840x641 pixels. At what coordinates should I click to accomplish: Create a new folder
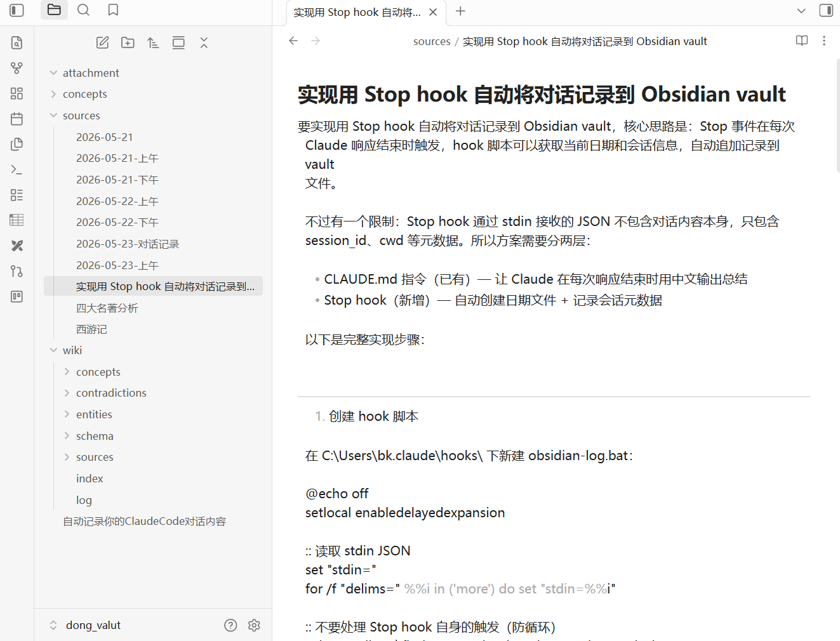tap(128, 43)
